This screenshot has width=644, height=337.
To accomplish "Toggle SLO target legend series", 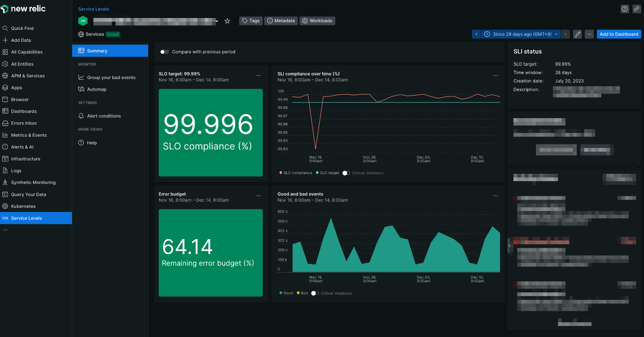I will (x=328, y=173).
